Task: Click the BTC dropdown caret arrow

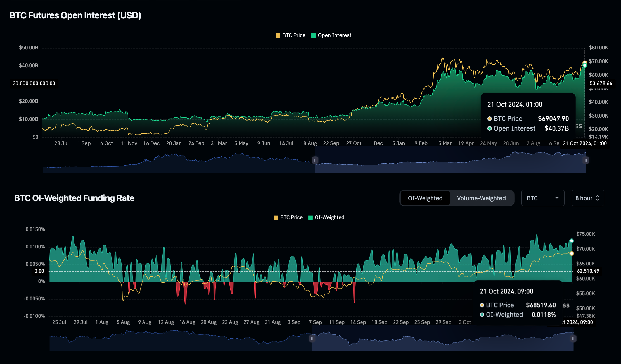Action: pyautogui.click(x=557, y=198)
